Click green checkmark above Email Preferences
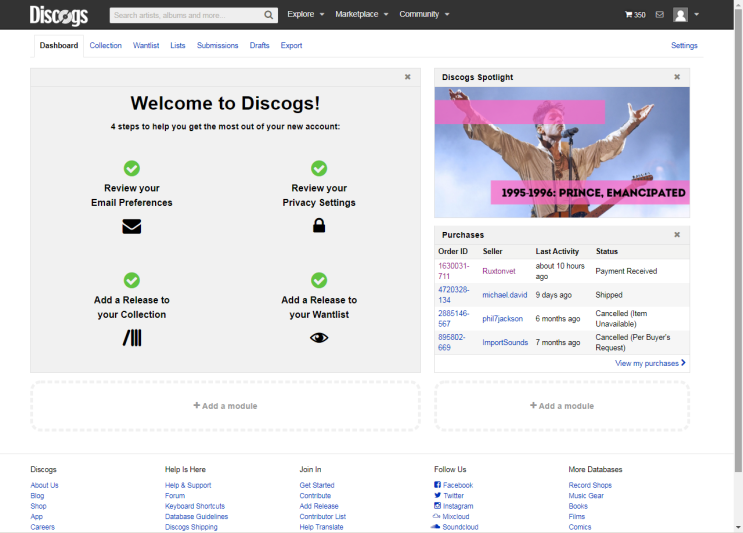Viewport: 743px width, 533px height. click(132, 169)
